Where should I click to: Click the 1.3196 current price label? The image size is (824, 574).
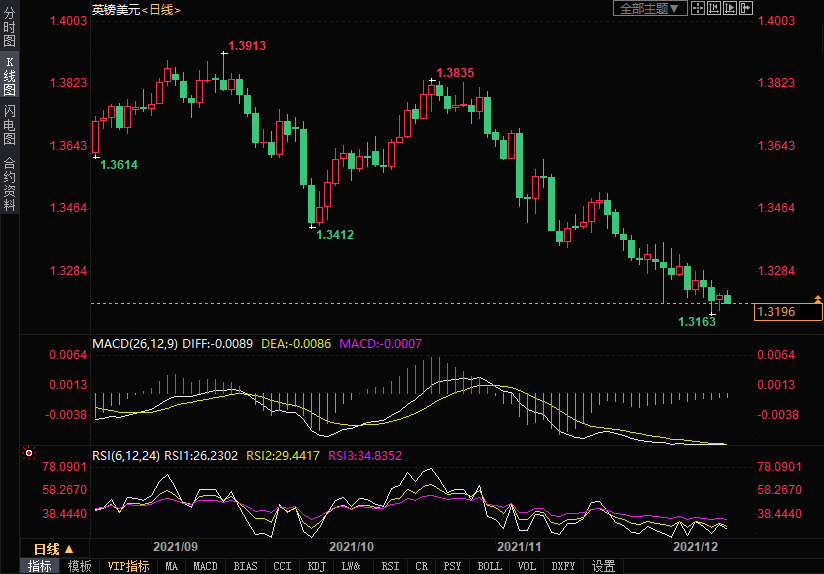789,312
